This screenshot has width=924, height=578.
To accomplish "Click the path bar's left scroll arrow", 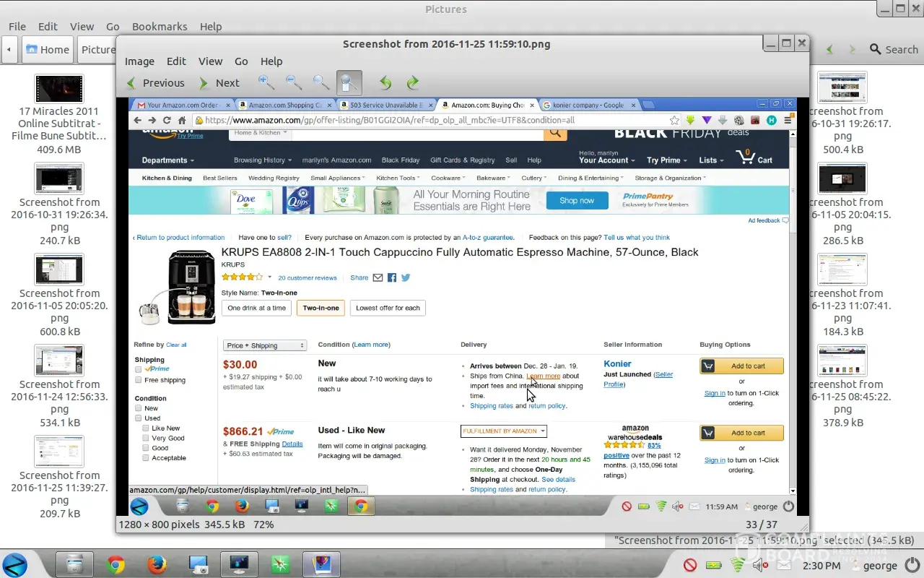I will pos(9,50).
